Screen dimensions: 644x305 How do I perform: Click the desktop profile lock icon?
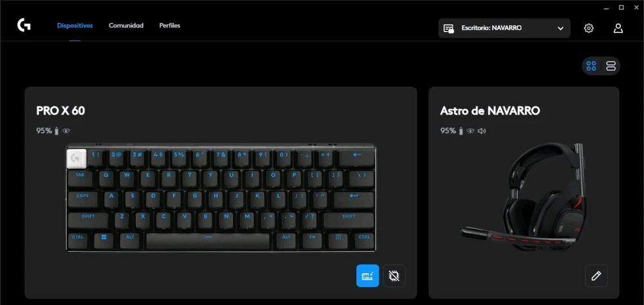[448, 28]
